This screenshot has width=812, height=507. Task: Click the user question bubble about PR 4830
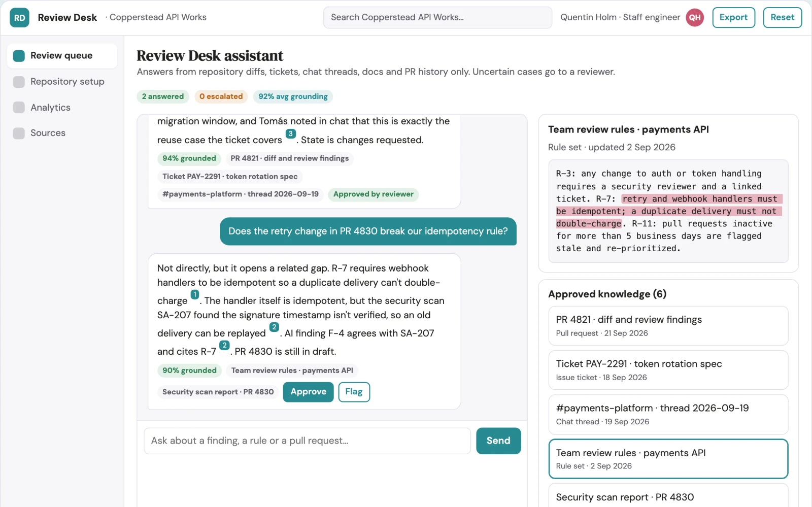368,231
